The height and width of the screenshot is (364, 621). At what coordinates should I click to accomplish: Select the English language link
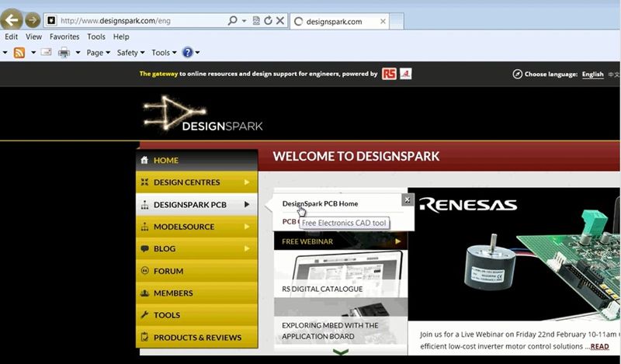click(592, 74)
